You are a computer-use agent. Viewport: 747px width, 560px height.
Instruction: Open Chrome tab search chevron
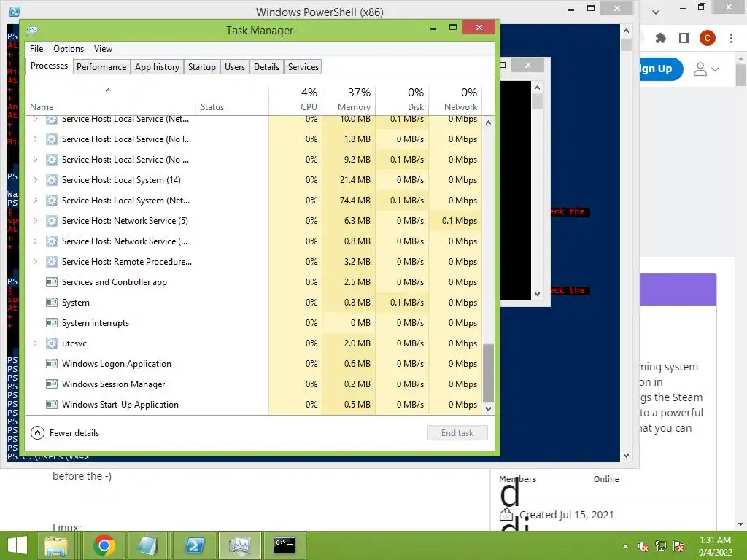656,12
